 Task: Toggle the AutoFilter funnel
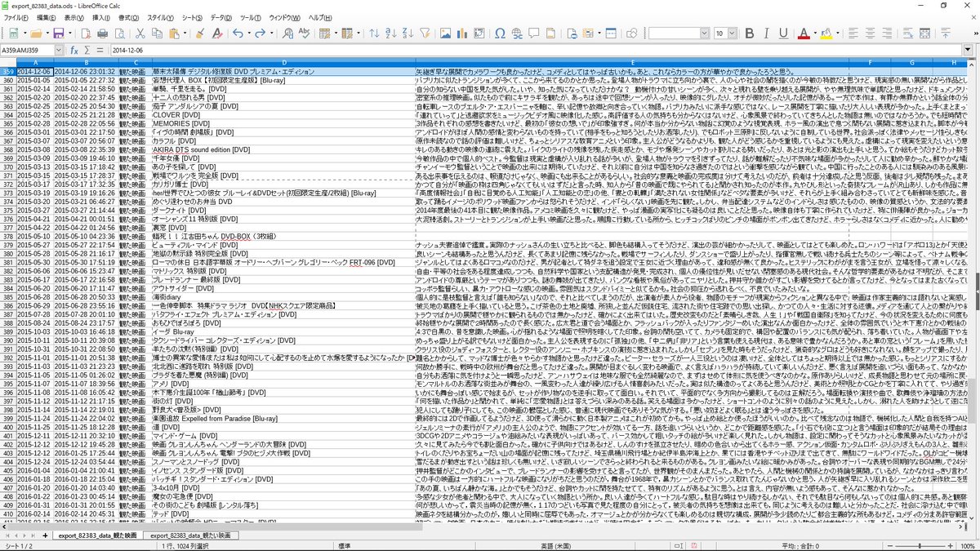click(425, 33)
